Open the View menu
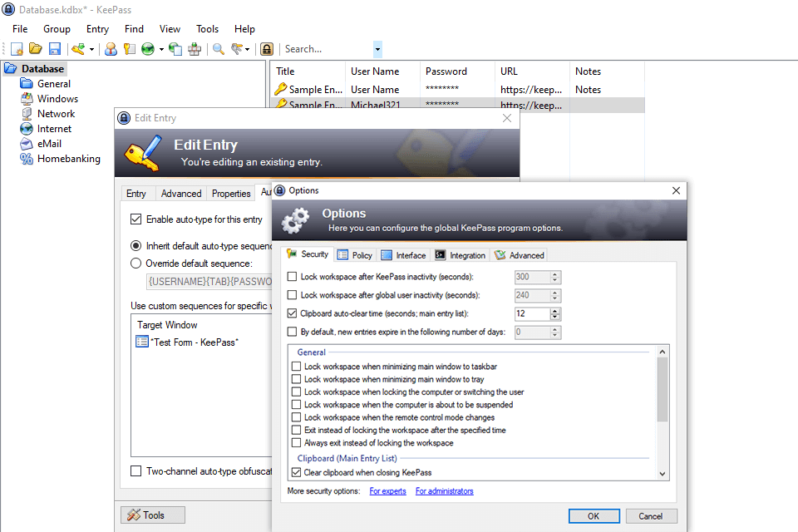Viewport: 798px width, 532px height. pyautogui.click(x=170, y=29)
